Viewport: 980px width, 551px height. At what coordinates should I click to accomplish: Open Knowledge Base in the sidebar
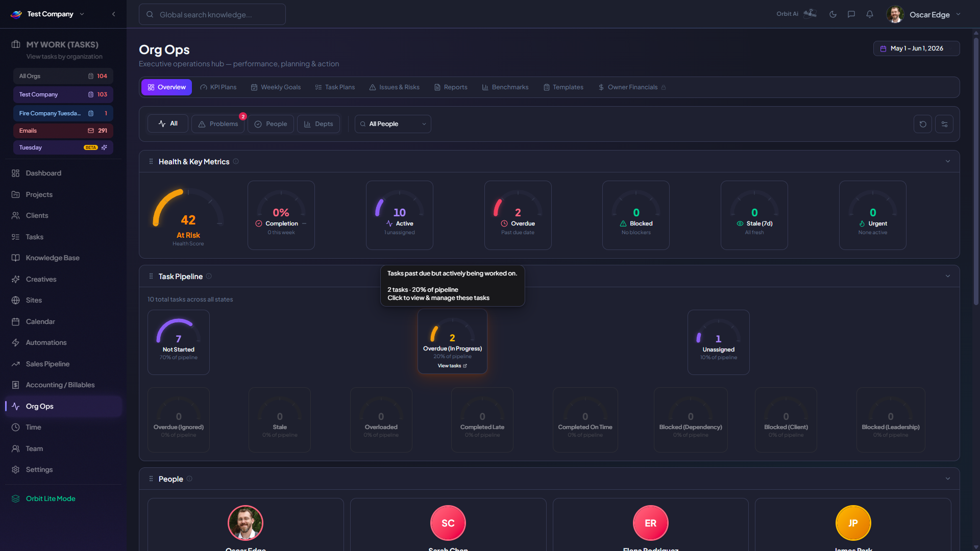[63, 258]
